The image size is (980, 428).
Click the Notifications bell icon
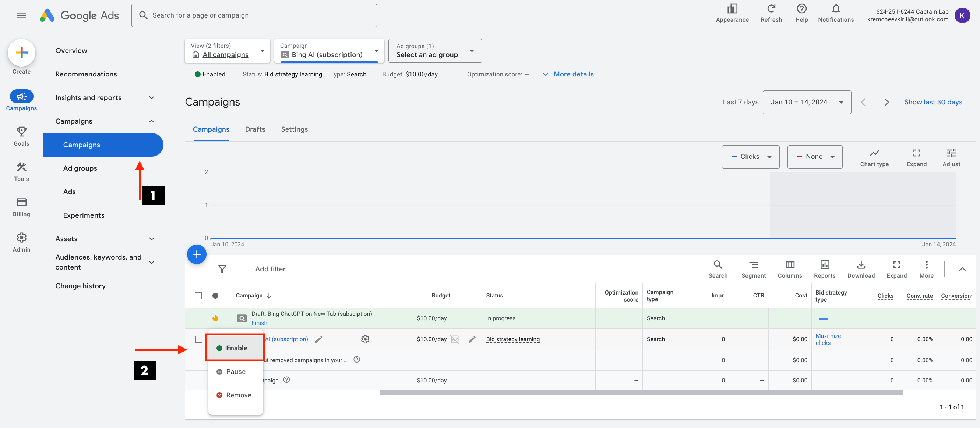click(835, 9)
